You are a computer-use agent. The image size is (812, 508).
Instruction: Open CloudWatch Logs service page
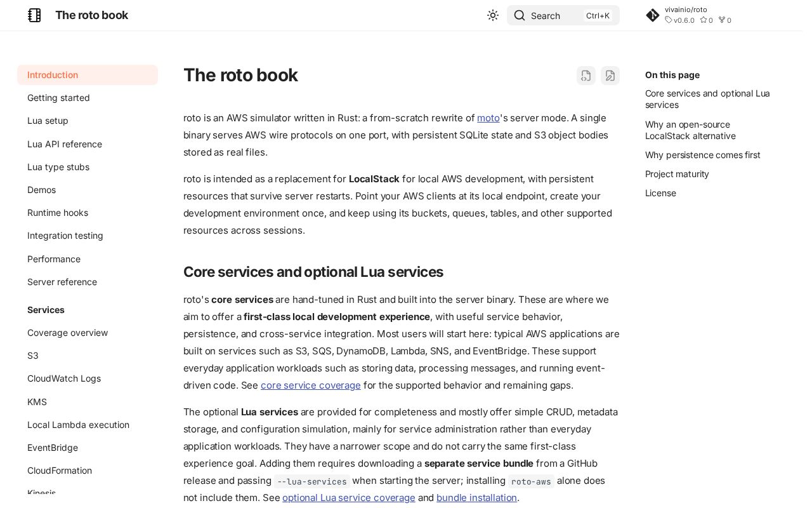click(x=64, y=378)
